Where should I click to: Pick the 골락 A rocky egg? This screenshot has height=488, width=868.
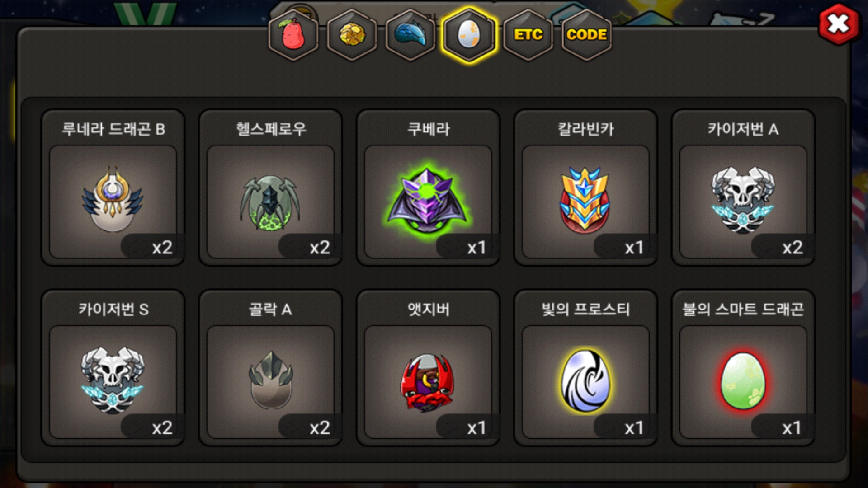tap(270, 380)
